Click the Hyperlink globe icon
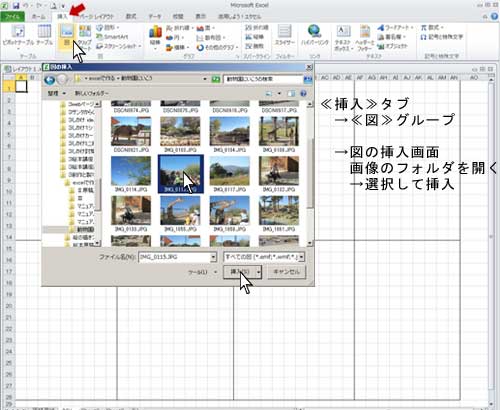This screenshot has width=500, height=410. click(314, 31)
